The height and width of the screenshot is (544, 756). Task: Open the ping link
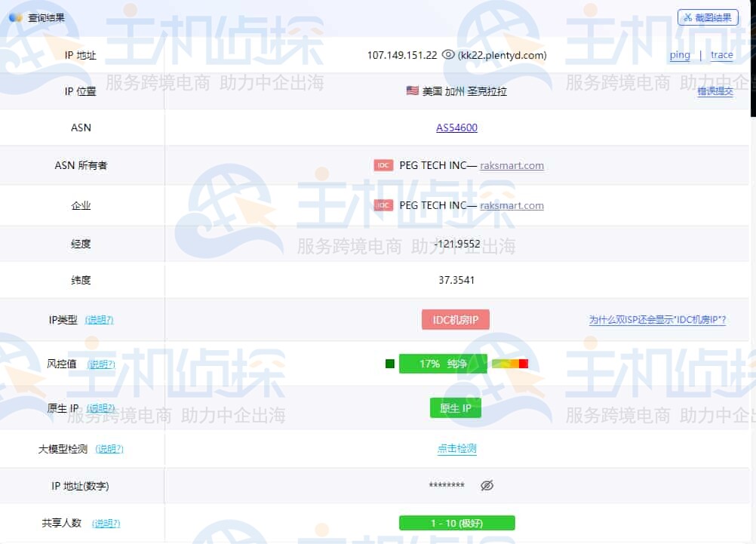pyautogui.click(x=679, y=55)
